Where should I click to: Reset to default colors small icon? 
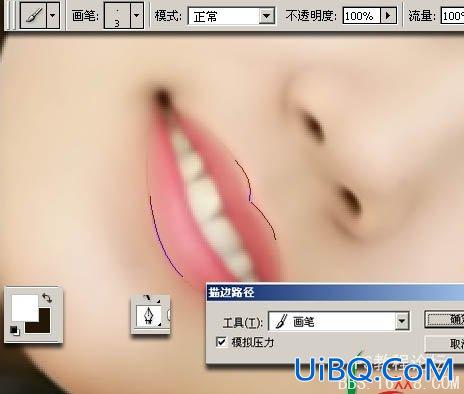15,330
